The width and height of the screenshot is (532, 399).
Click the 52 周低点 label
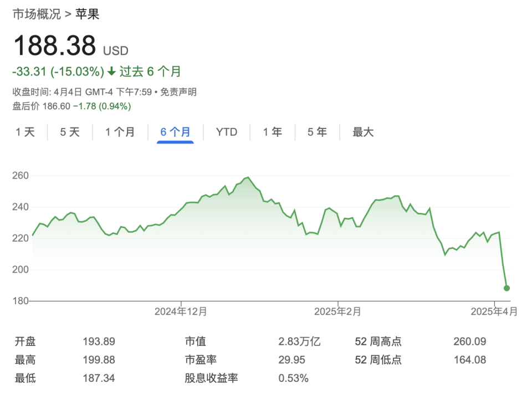coord(378,360)
